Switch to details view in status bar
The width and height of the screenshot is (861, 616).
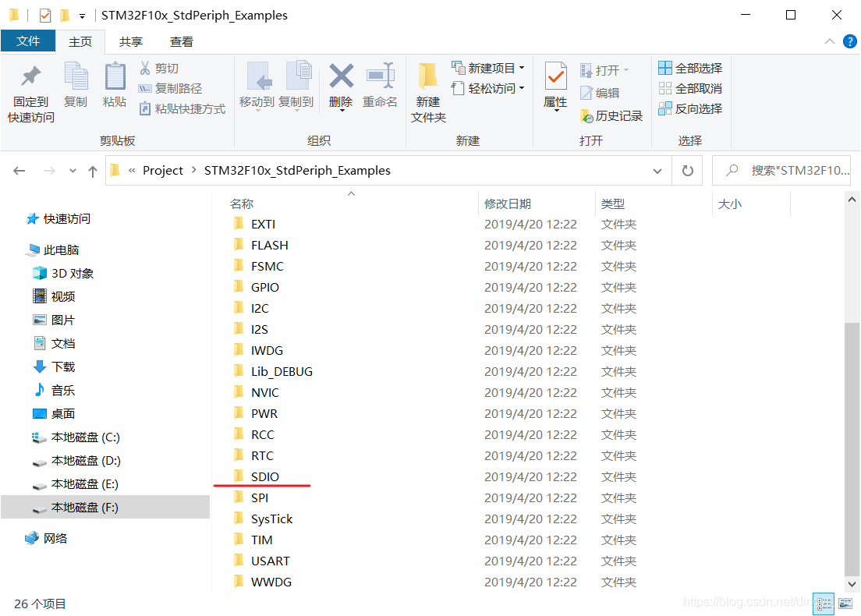pos(824,604)
